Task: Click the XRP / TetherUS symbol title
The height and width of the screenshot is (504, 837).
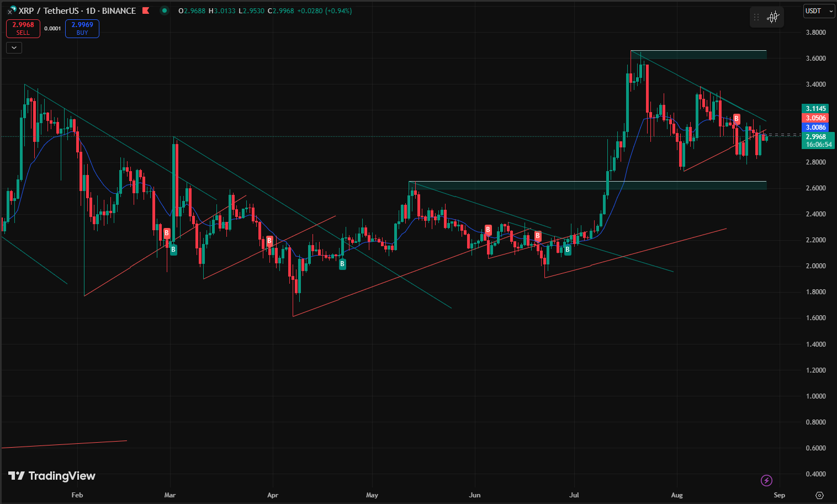Action: [77, 10]
